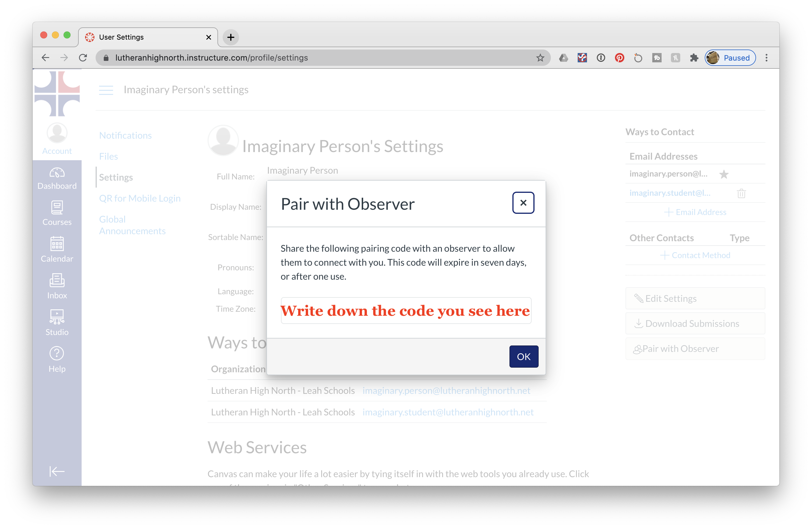Select the imaginary.student@l... email address

tap(670, 193)
